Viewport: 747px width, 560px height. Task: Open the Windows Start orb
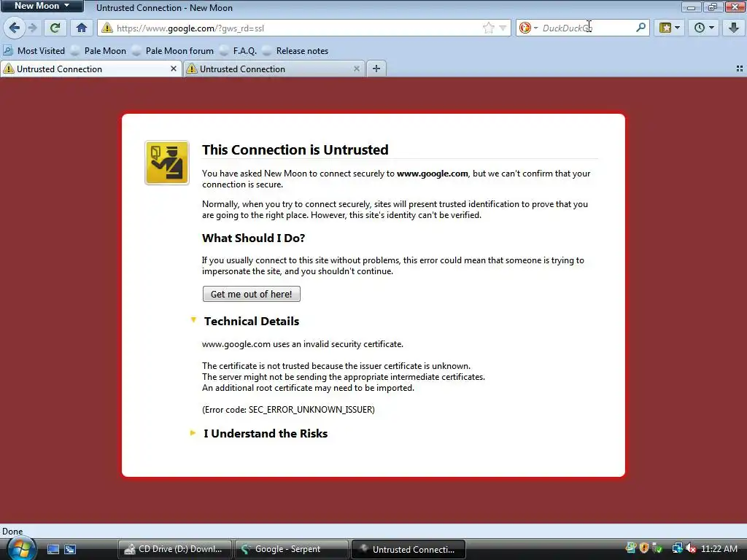coord(20,548)
